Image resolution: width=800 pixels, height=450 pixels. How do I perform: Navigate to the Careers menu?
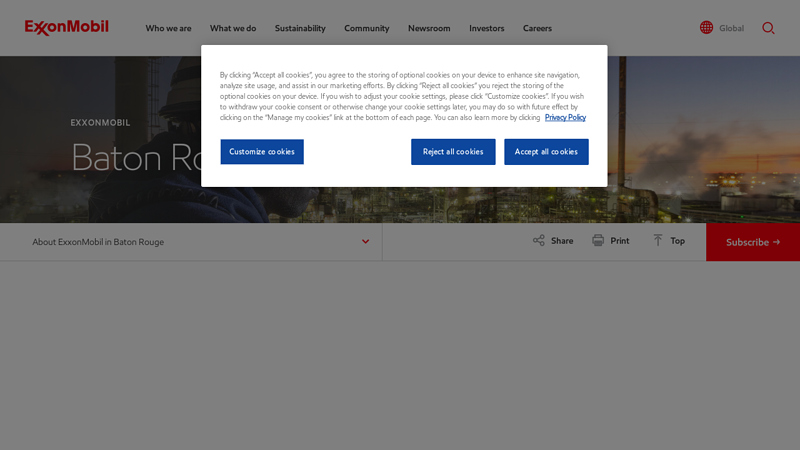coord(537,28)
